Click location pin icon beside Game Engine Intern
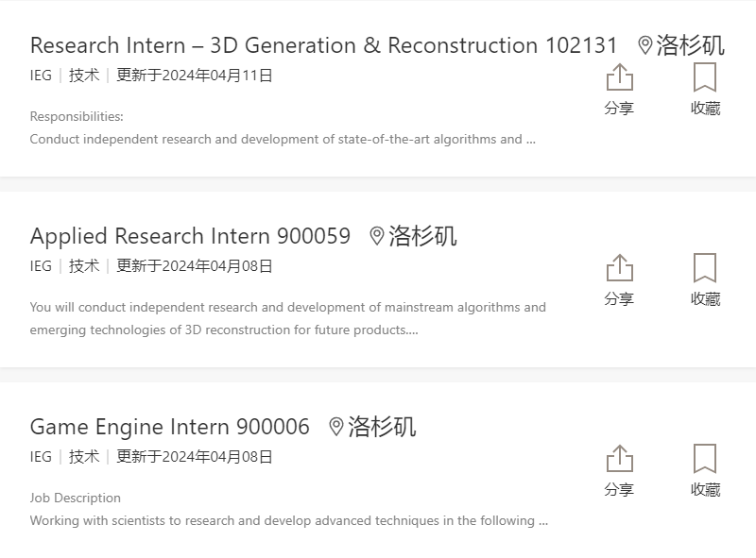 336,427
